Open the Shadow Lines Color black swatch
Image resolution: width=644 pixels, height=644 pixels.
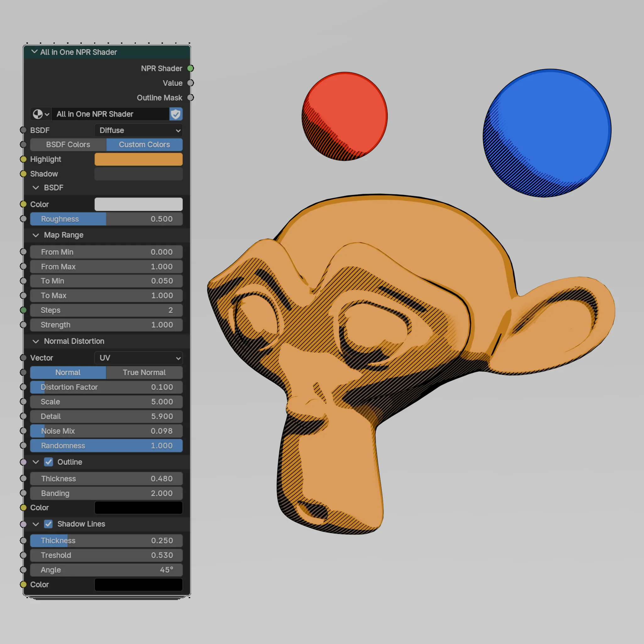139,585
